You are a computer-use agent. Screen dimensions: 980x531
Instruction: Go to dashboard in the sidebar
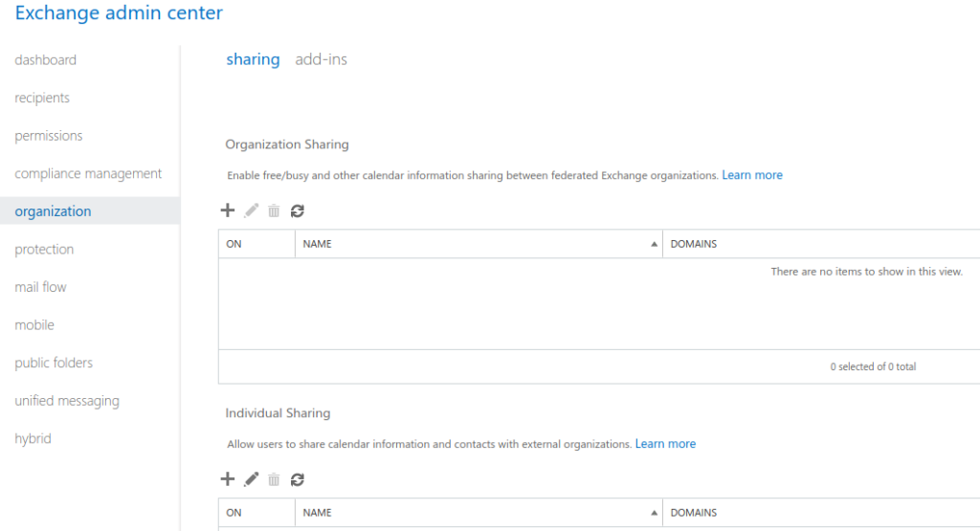pos(46,60)
